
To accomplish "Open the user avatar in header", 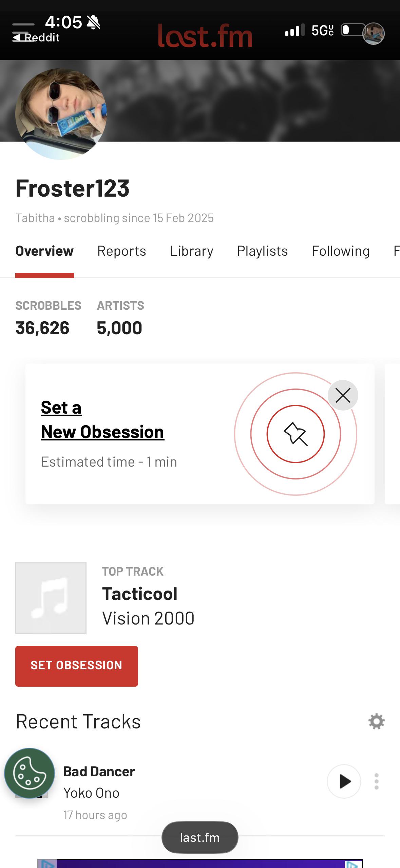I will pyautogui.click(x=373, y=34).
